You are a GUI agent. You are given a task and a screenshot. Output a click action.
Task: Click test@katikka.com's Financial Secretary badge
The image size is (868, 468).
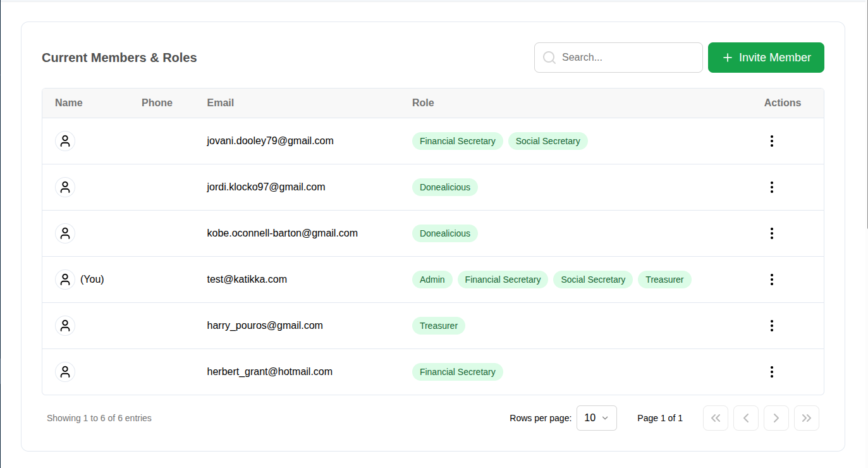pos(503,280)
